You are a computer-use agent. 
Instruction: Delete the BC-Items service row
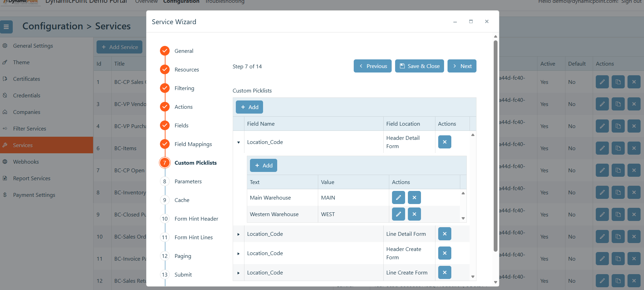(x=634, y=148)
